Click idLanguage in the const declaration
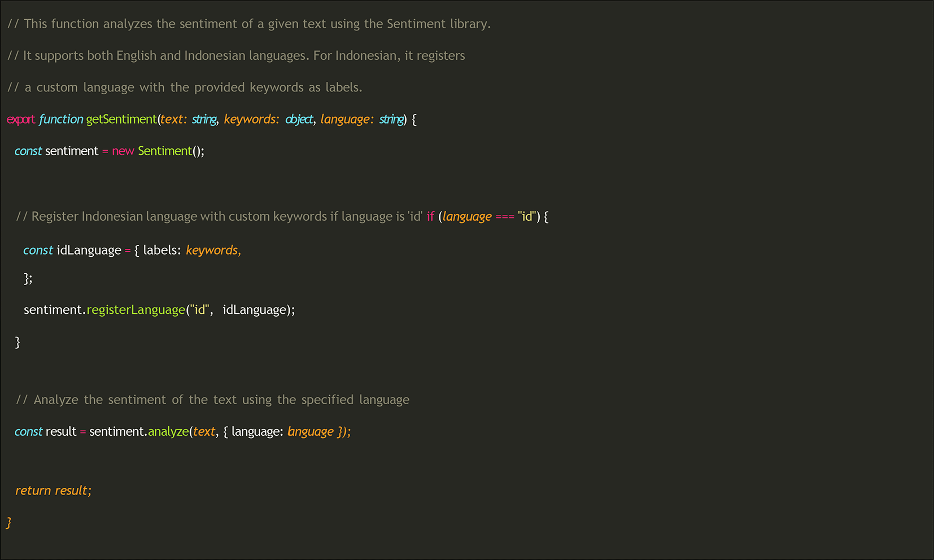Screen dimensions: 934x560 point(89,250)
